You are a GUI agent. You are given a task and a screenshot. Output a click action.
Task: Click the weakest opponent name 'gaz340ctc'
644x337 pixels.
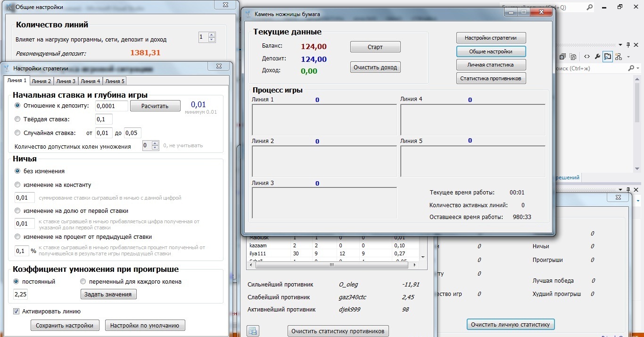pyautogui.click(x=354, y=297)
